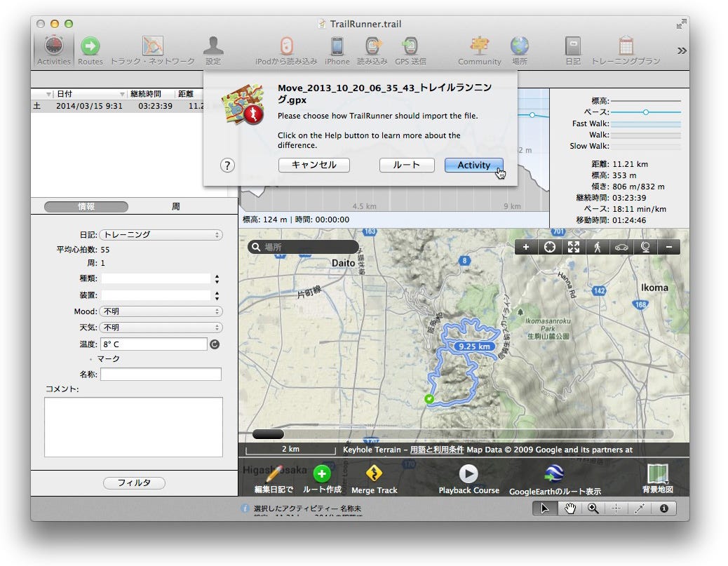Select the 2014/03/15 9:31 activity row
728x566 pixels.
[x=117, y=107]
